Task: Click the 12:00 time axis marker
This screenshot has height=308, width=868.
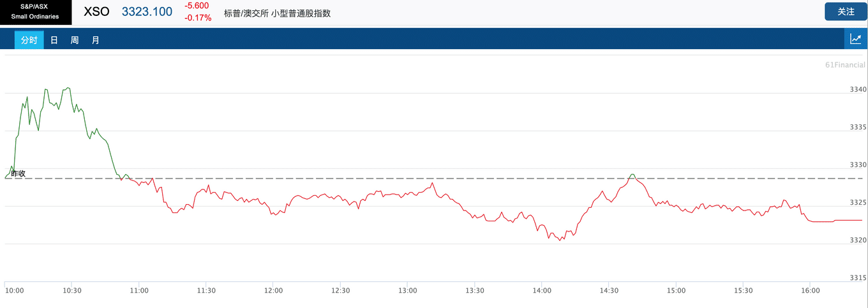Action: [x=273, y=290]
